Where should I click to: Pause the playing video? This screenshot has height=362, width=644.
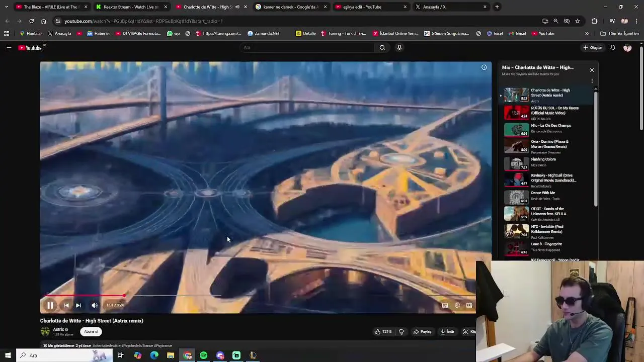click(50, 305)
